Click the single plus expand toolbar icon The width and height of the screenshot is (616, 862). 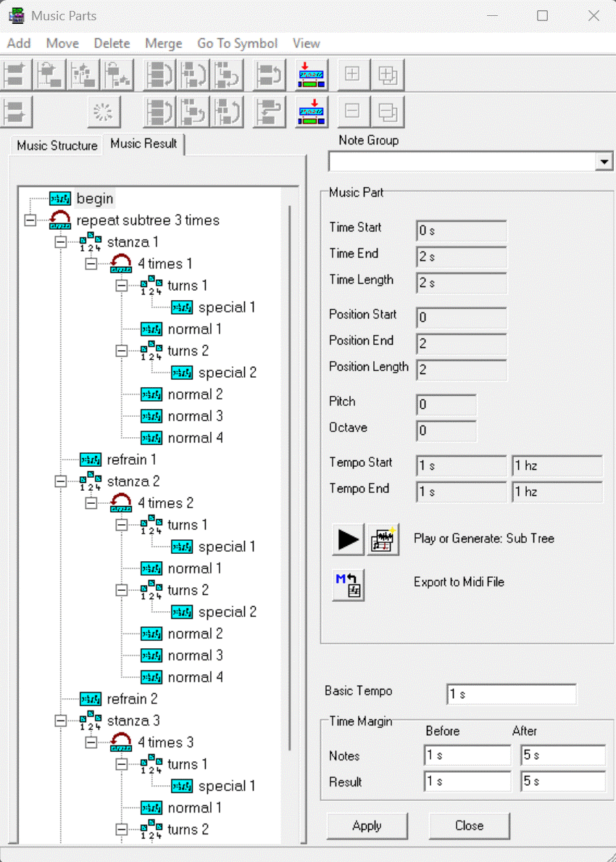click(x=352, y=74)
